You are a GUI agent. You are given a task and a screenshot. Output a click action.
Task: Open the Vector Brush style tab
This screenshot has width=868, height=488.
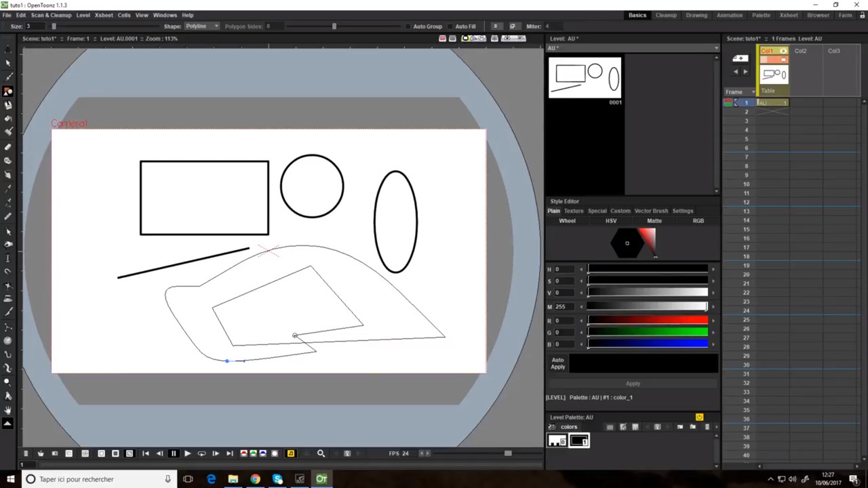coord(650,211)
